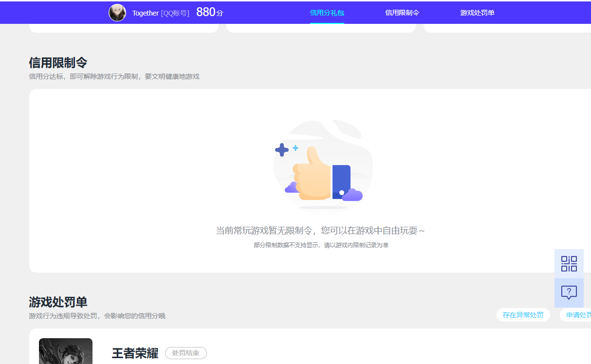
Task: Click the user avatar picture
Action: [x=117, y=13]
